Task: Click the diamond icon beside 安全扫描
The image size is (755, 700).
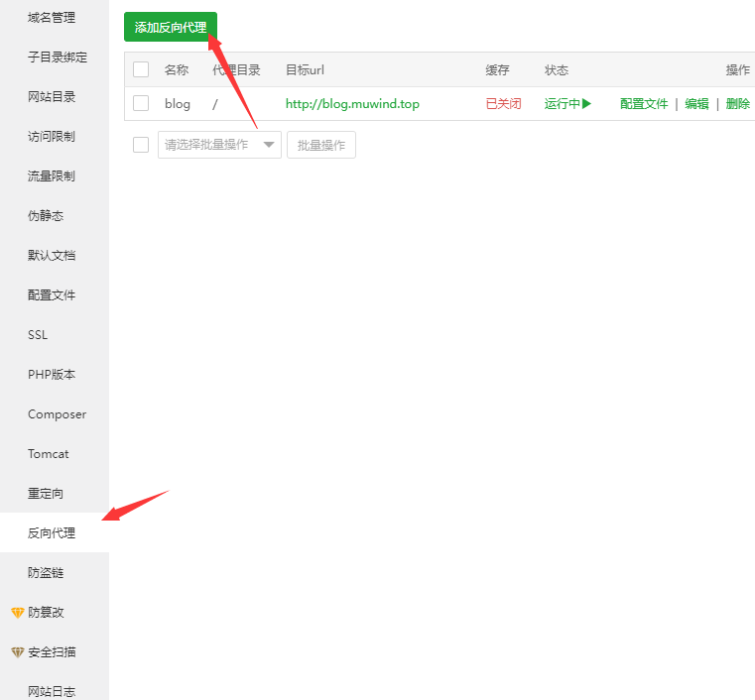Action: 18,652
